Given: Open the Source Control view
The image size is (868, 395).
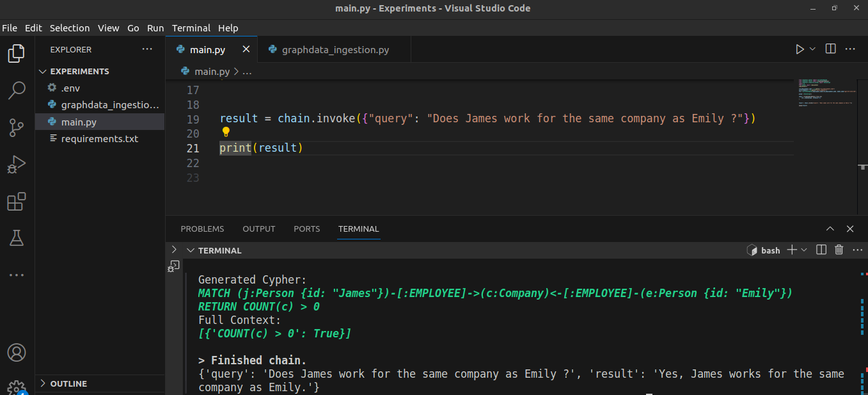Looking at the screenshot, I should tap(16, 127).
